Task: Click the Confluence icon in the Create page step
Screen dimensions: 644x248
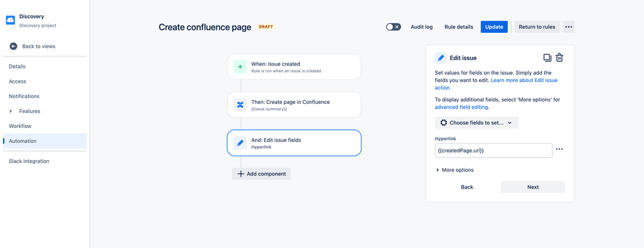Action: click(240, 105)
